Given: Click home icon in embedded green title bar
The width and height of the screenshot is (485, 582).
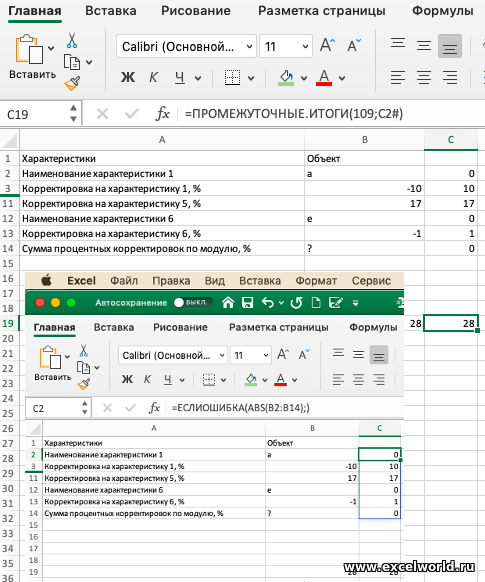Looking at the screenshot, I should 228,303.
